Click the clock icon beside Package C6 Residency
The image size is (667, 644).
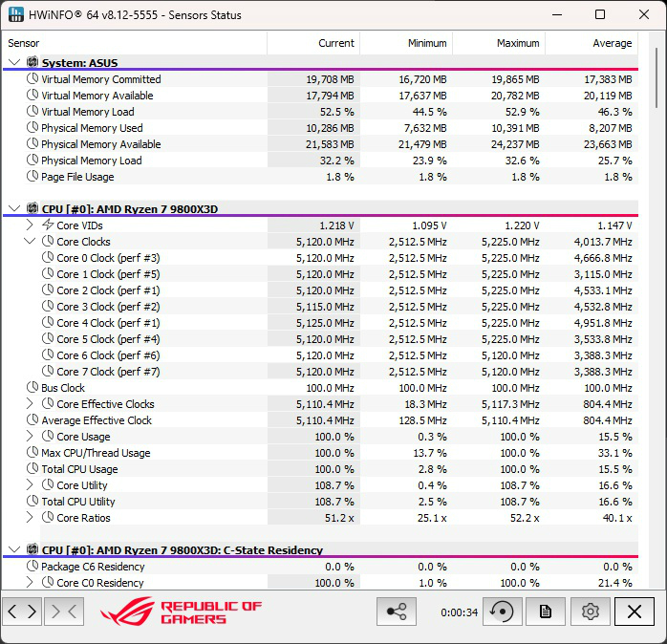[32, 566]
